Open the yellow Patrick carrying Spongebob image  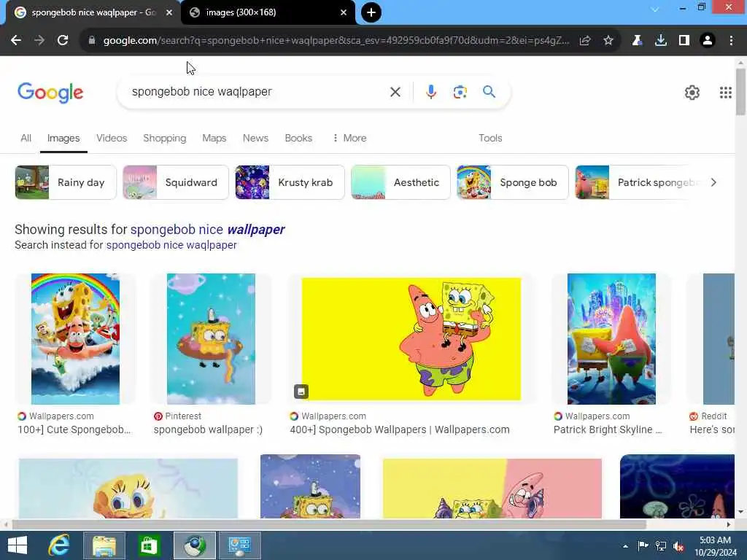(411, 339)
